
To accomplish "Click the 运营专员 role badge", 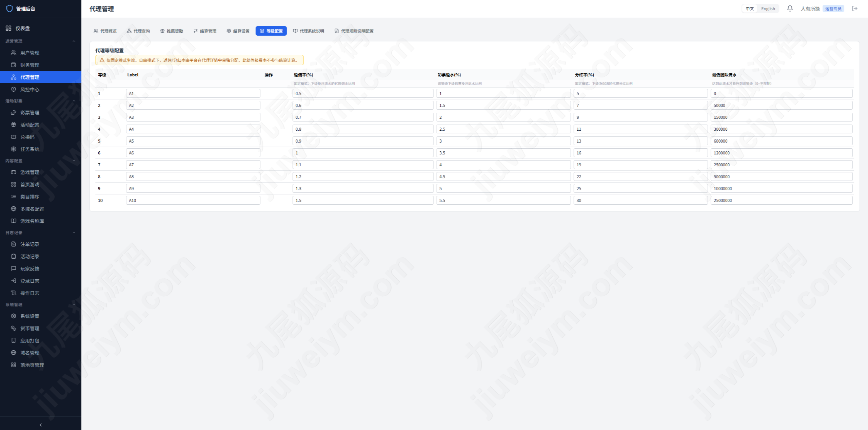I will click(x=833, y=8).
